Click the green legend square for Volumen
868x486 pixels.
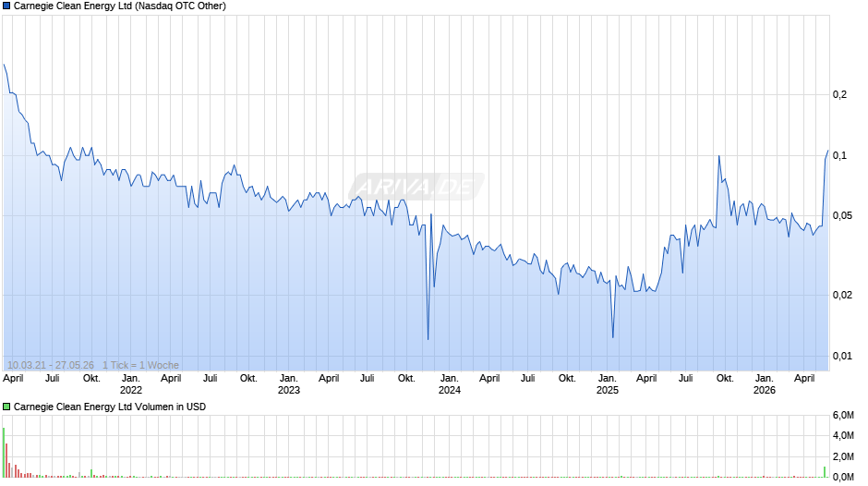pos(6,407)
